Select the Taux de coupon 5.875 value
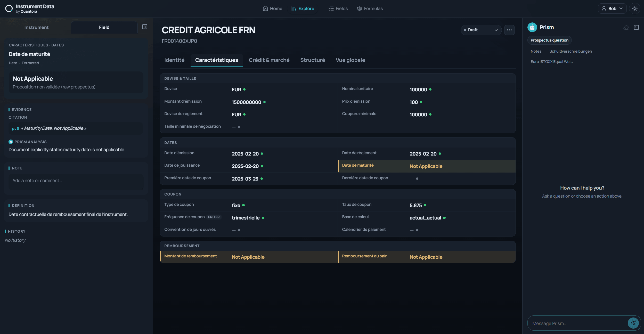644x334 pixels. click(415, 205)
